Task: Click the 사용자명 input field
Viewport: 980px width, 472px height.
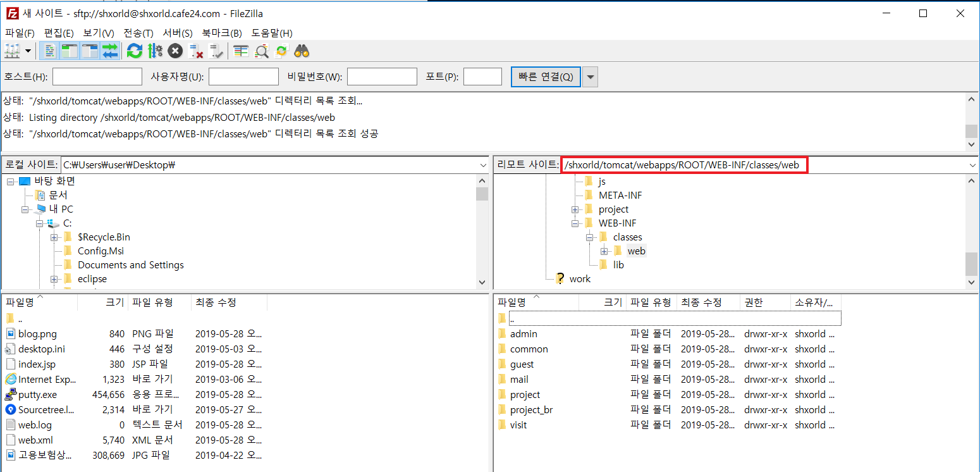Action: (x=243, y=77)
